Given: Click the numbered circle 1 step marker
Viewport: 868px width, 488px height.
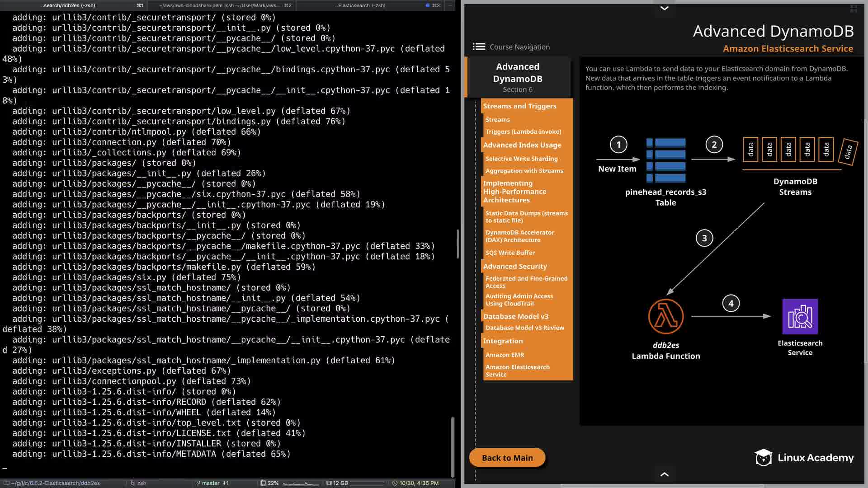Looking at the screenshot, I should (618, 145).
